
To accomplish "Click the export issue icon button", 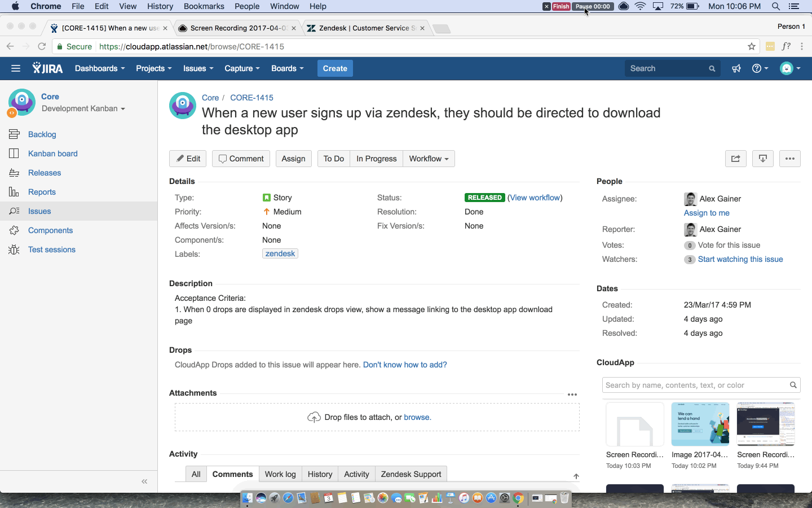I will pyautogui.click(x=762, y=159).
